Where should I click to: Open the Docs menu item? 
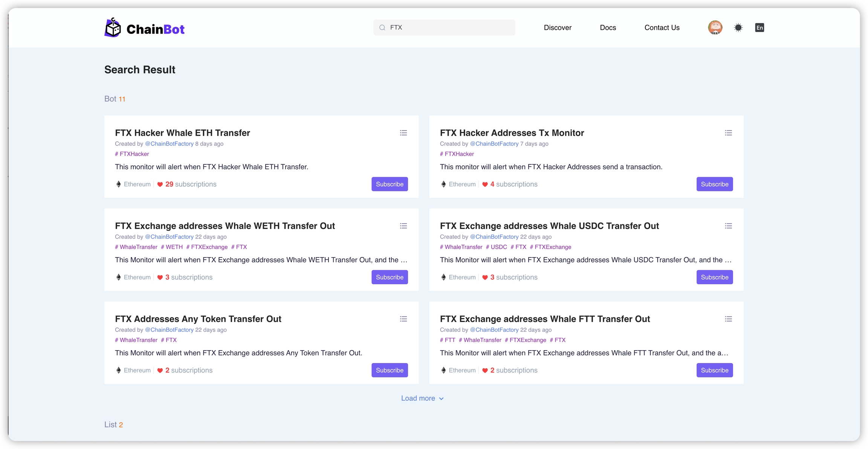pyautogui.click(x=608, y=28)
